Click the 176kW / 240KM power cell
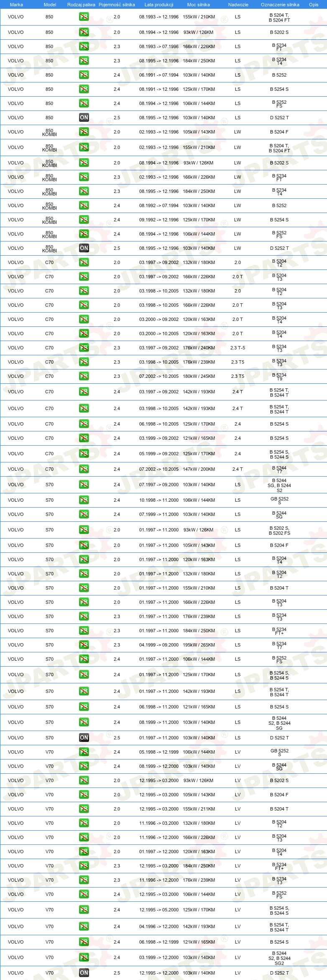This screenshot has width=327, height=980. pyautogui.click(x=199, y=348)
